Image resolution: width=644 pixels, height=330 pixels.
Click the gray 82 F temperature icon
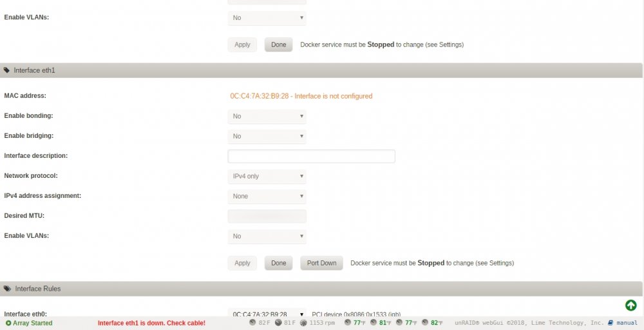coord(252,323)
